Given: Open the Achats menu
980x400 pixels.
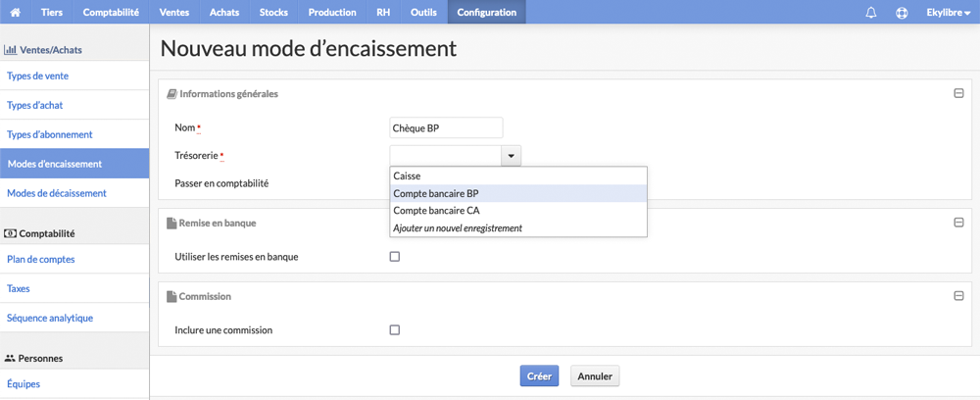Looking at the screenshot, I should [x=224, y=12].
